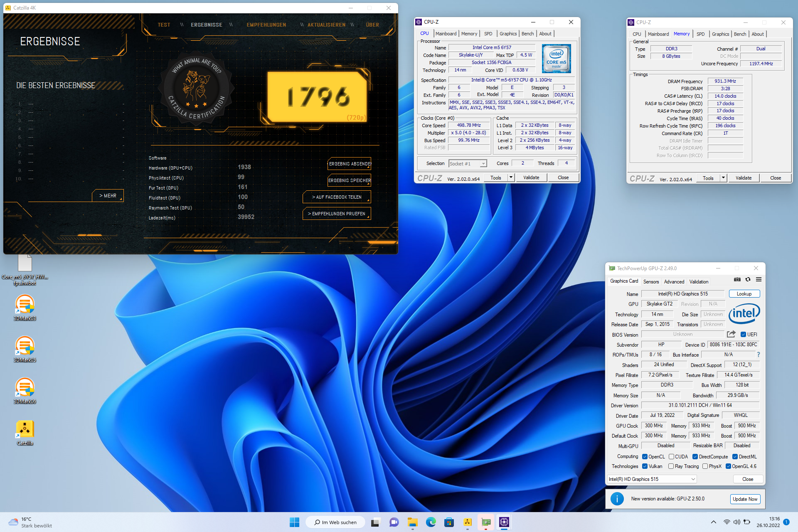Open the Sensors tab in GPU-Z
Viewport: 798px width, 532px height.
(651, 281)
